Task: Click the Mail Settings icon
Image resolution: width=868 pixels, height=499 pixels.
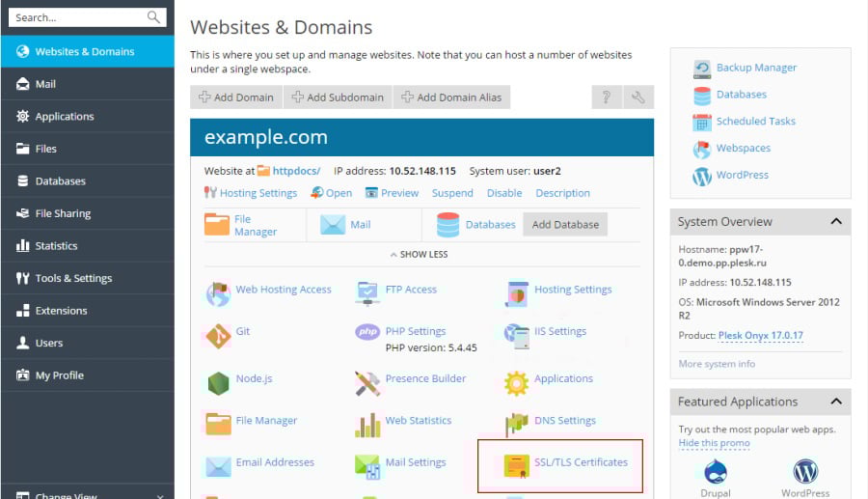Action: tap(367, 466)
